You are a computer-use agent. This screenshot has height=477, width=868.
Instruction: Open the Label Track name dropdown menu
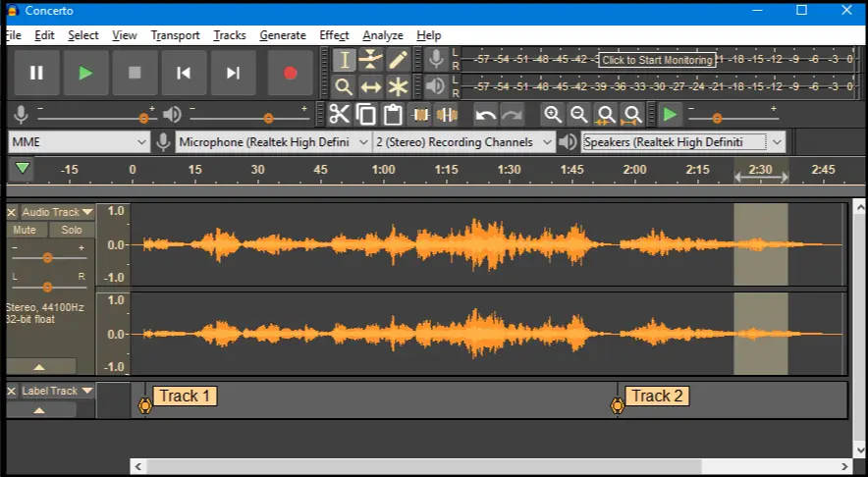(57, 391)
